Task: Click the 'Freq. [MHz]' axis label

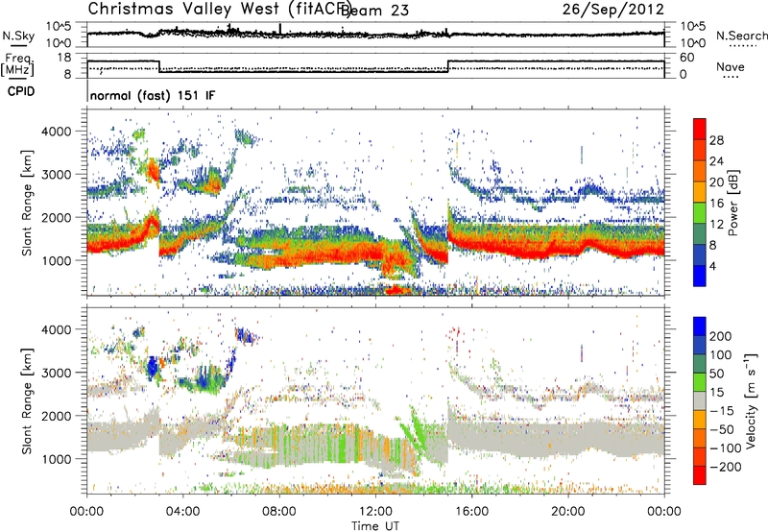Action: tap(17, 64)
